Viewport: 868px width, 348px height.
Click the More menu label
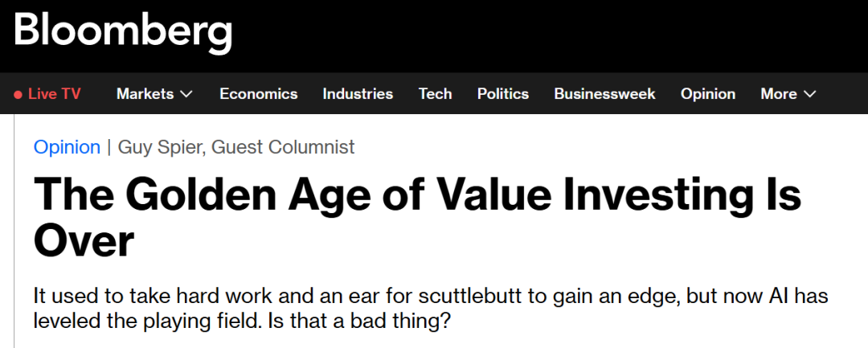[x=778, y=94]
